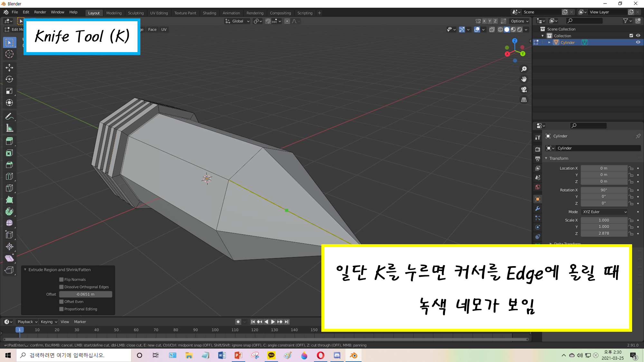The image size is (644, 362).
Task: Enable the Offset Even checkbox
Action: tap(62, 302)
